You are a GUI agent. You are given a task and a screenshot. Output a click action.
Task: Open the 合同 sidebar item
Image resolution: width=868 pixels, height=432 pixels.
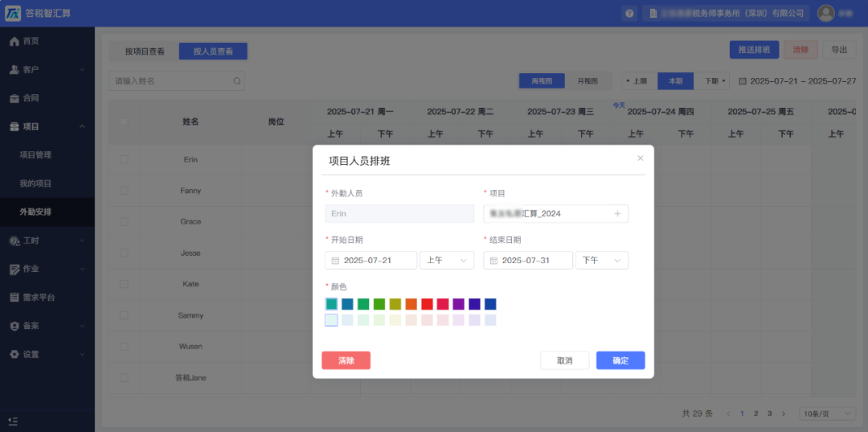coord(47,98)
